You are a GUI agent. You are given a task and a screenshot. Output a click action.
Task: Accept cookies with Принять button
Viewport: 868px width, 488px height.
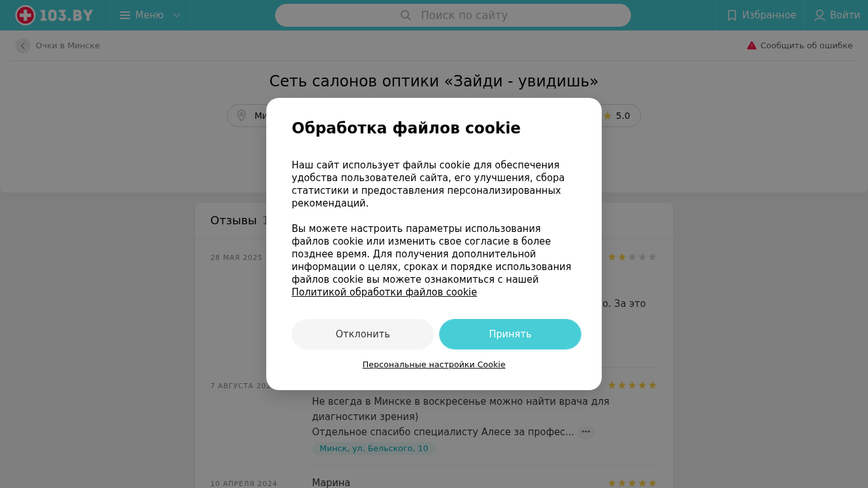[510, 334]
